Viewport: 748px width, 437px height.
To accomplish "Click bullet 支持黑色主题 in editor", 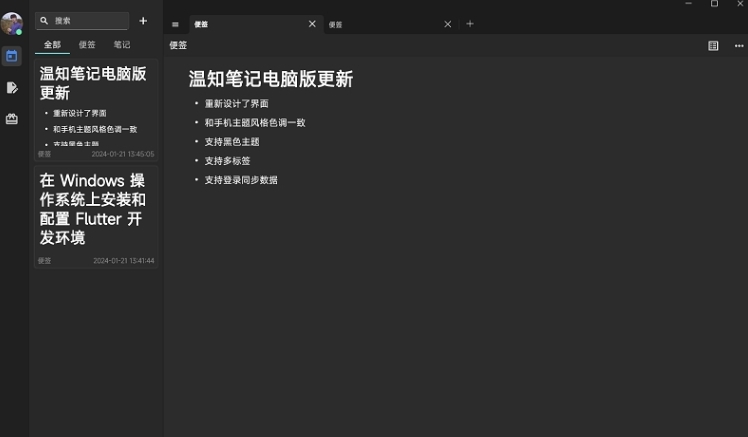I will [232, 142].
